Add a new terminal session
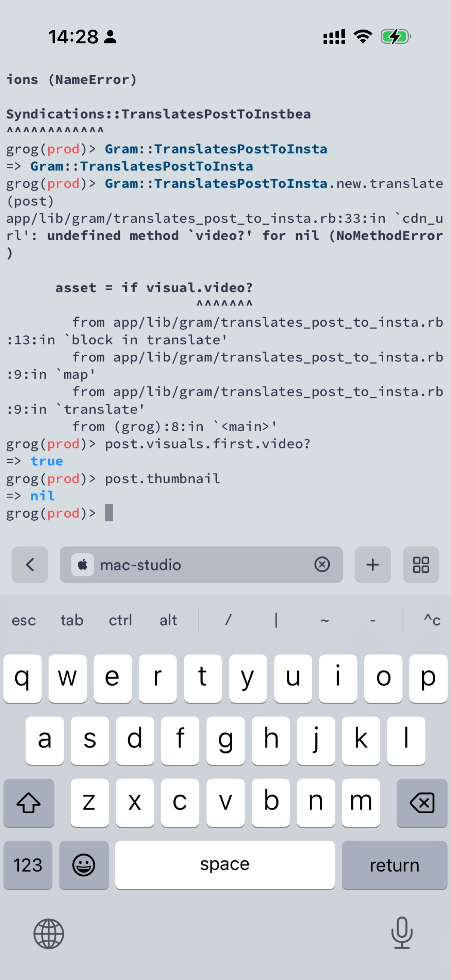 [372, 564]
